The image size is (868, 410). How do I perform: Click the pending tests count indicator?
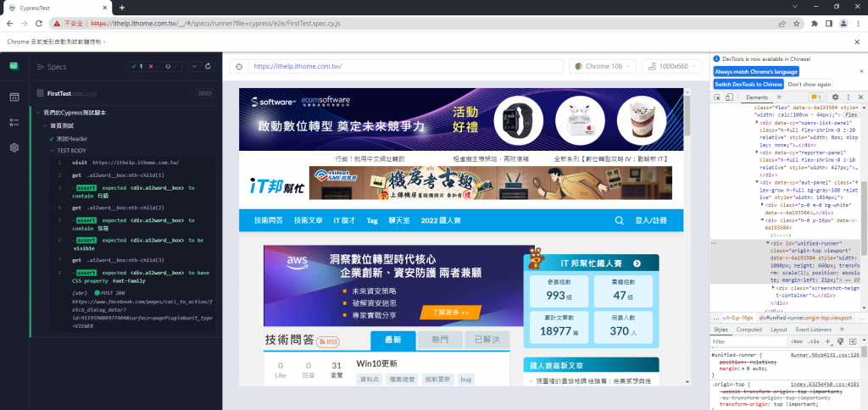(x=171, y=66)
